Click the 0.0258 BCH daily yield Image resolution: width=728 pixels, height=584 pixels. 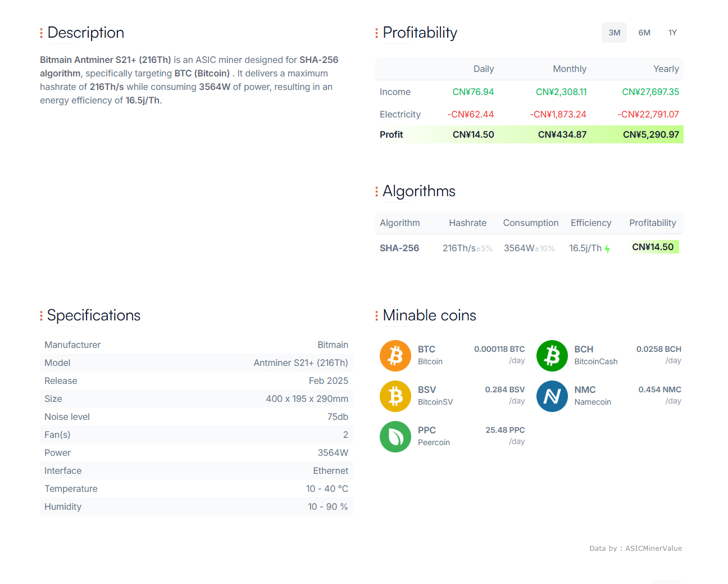tap(658, 349)
